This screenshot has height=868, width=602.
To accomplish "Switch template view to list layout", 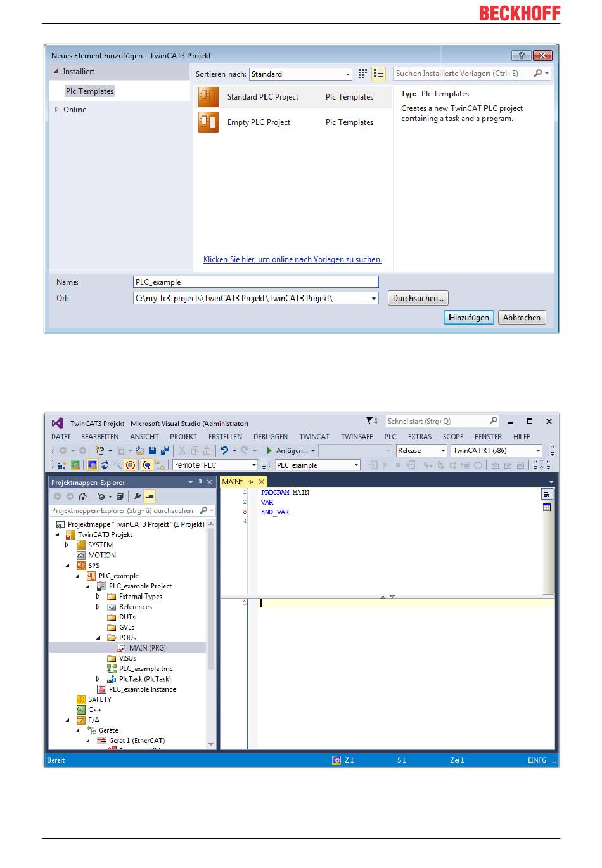I will point(378,74).
